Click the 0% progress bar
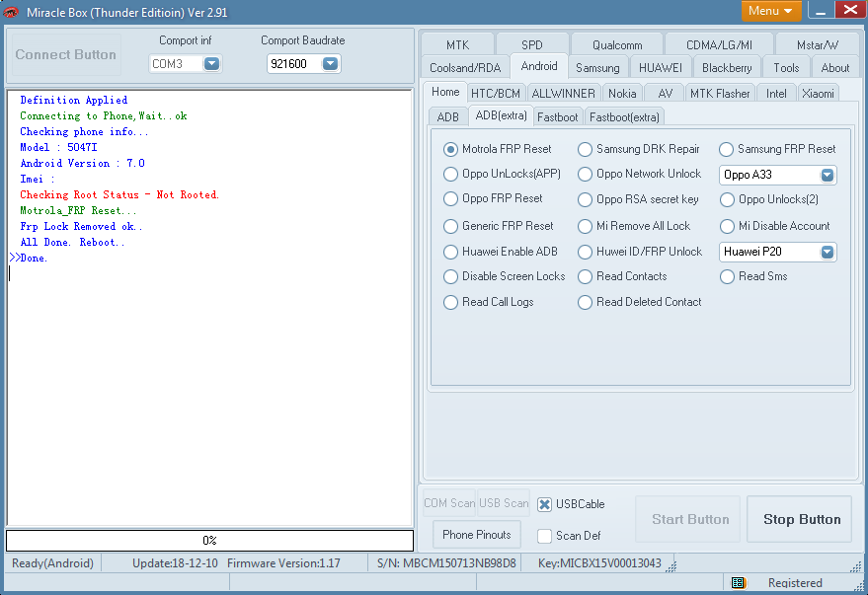The image size is (868, 595). 209,541
